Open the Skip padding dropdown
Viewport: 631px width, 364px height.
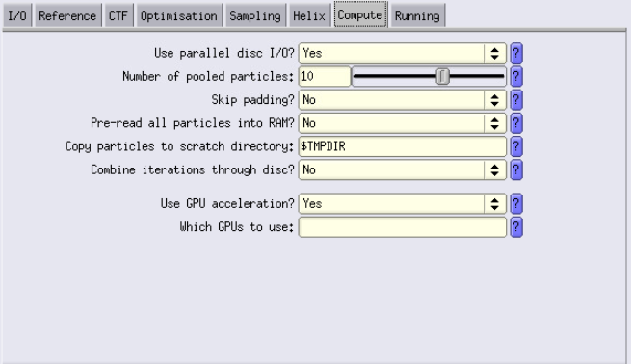coord(402,100)
